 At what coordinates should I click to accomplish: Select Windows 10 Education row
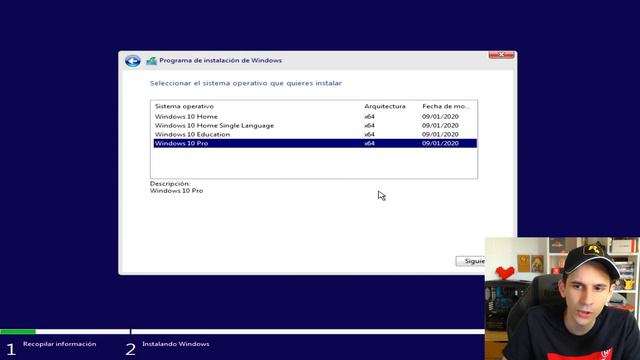coord(315,135)
